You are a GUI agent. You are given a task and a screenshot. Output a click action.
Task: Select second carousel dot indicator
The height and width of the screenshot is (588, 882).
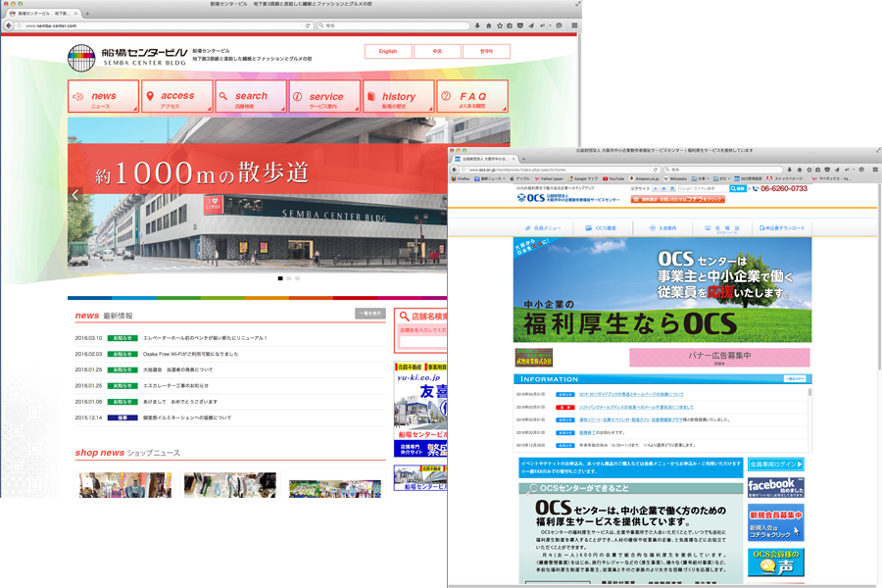(289, 278)
